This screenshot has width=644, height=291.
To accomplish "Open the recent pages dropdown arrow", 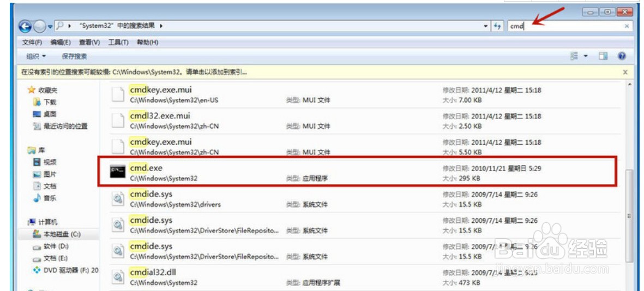I will (x=51, y=26).
